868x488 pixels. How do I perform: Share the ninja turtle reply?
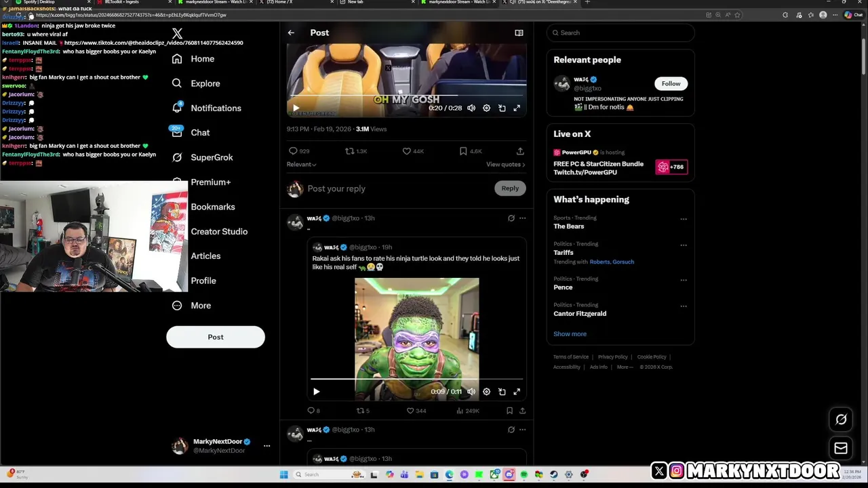(x=522, y=411)
